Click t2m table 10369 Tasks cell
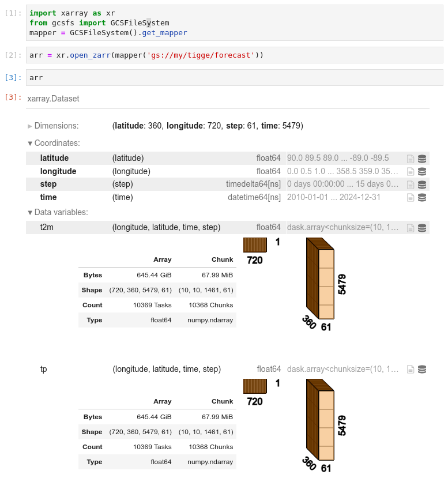 152,305
